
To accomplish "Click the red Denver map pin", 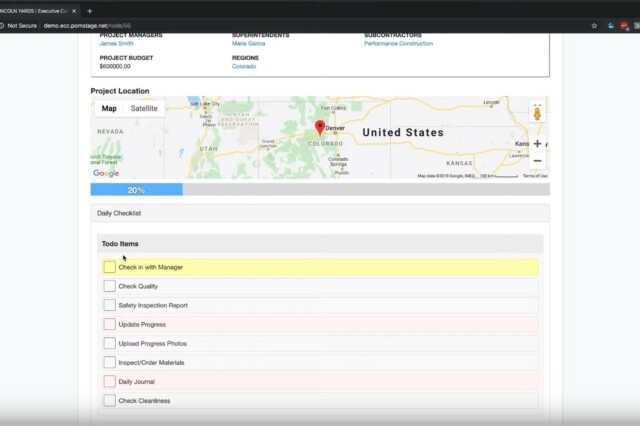I will pyautogui.click(x=320, y=127).
